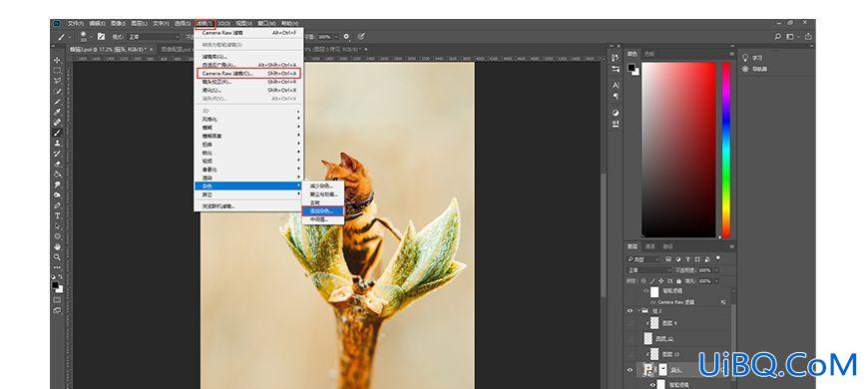Image resolution: width=868 pixels, height=389 pixels.
Task: Click the search icon in options bar
Action: pos(778,37)
